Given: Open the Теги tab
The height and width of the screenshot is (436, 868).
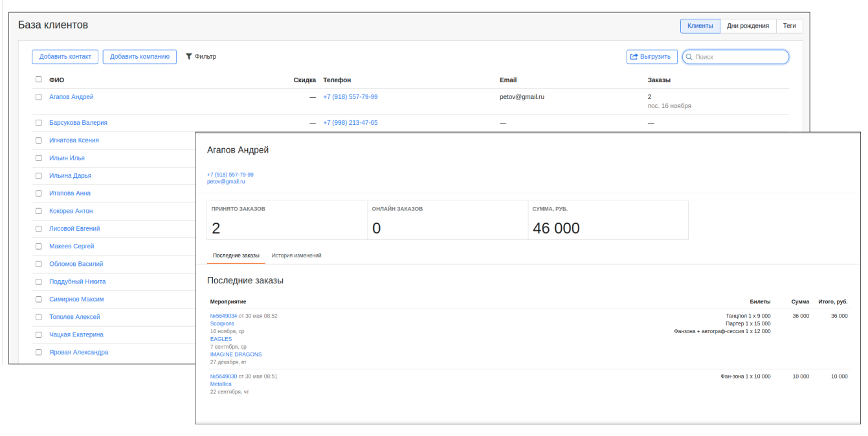Looking at the screenshot, I should [x=790, y=25].
